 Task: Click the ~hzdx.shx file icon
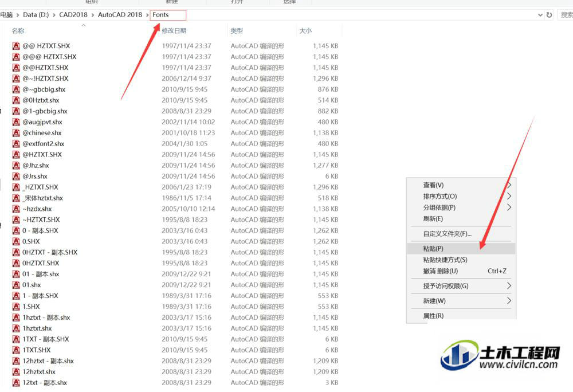point(16,209)
